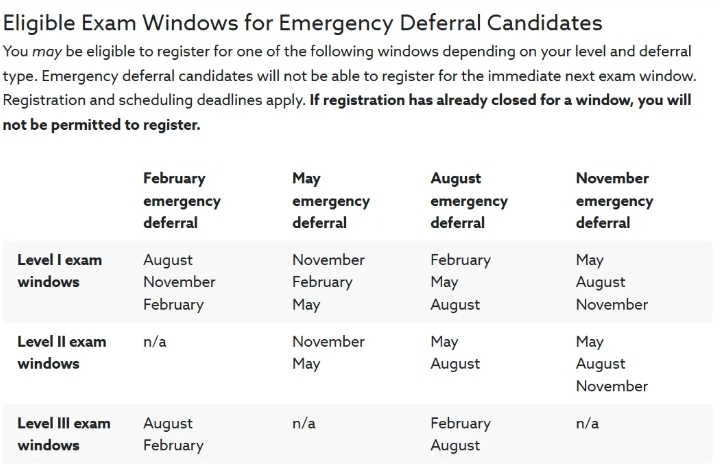Select the "Level II exam windows" row label
The image size is (716, 467).
pyautogui.click(x=62, y=352)
